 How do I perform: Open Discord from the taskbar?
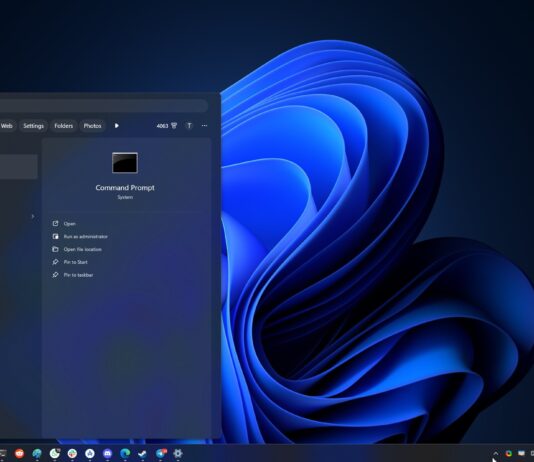coord(108,453)
